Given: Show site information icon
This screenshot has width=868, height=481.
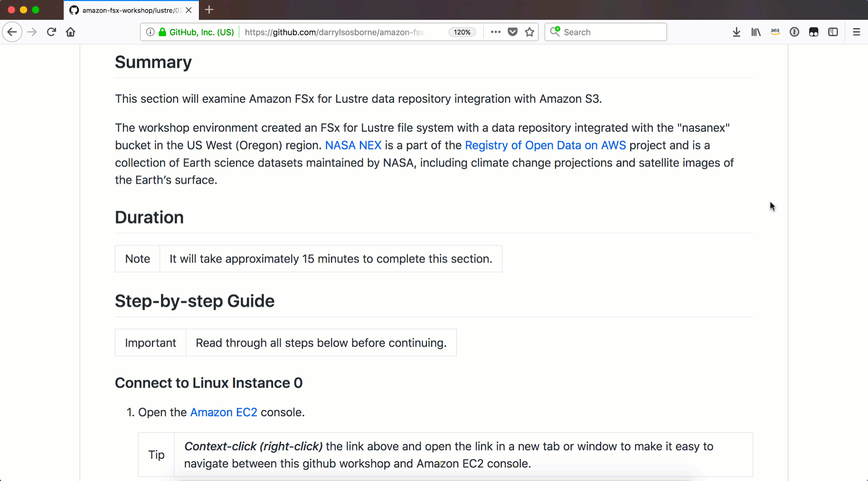Looking at the screenshot, I should (150, 32).
